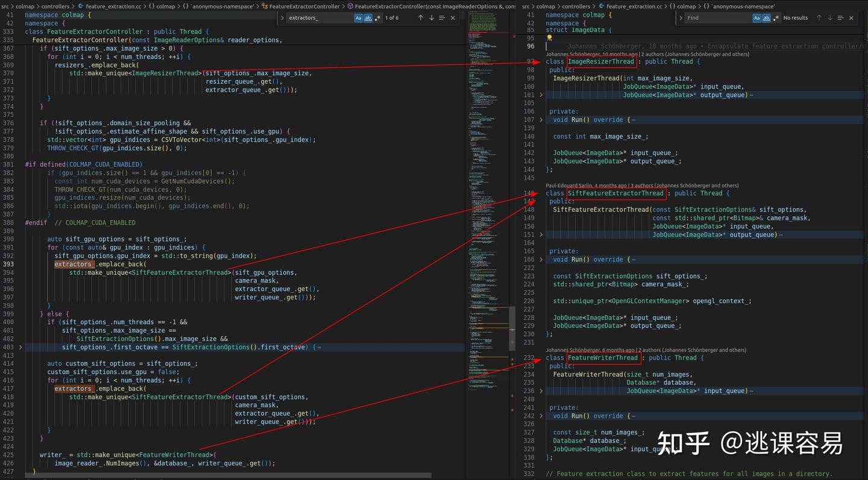This screenshot has width=868, height=480.
Task: Toggle Find in Selection beside '1 of 6'
Action: tap(442, 18)
